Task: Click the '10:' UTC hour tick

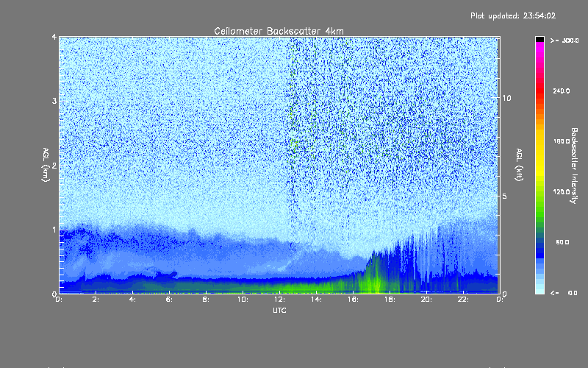Action: tap(243, 300)
